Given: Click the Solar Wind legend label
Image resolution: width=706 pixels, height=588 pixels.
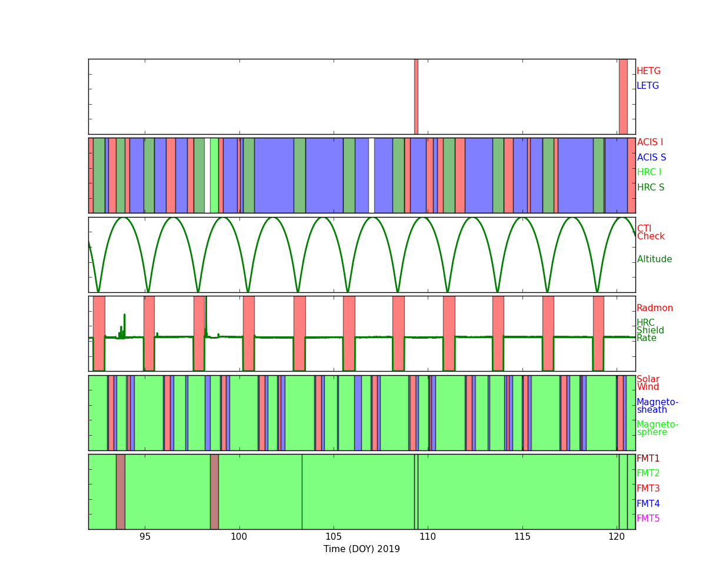Looking at the screenshot, I should [x=648, y=383].
